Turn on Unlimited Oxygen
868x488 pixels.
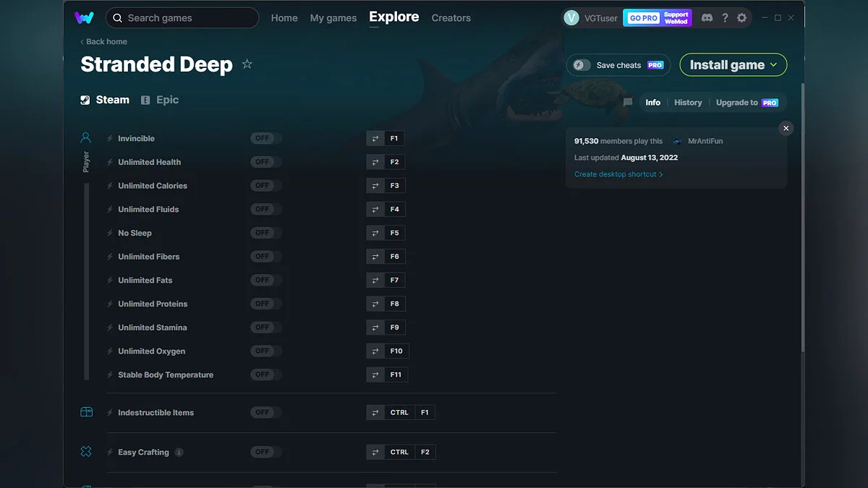point(265,351)
